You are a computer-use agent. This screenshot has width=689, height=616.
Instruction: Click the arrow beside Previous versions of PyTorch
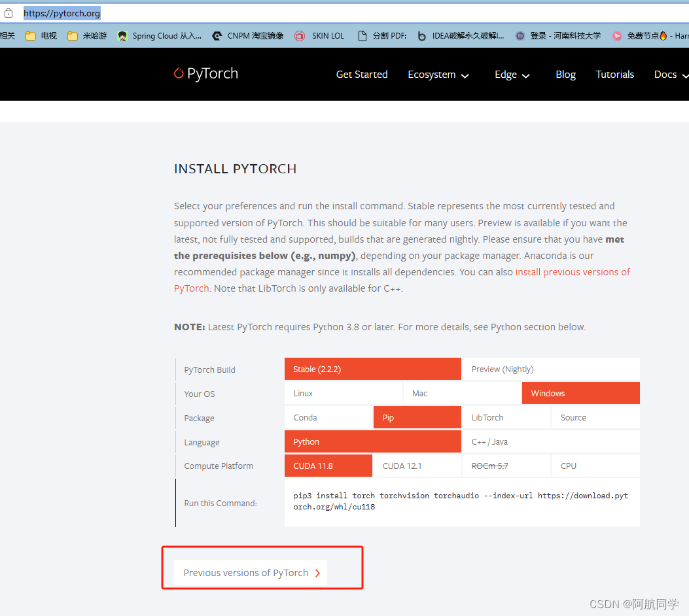(x=318, y=573)
